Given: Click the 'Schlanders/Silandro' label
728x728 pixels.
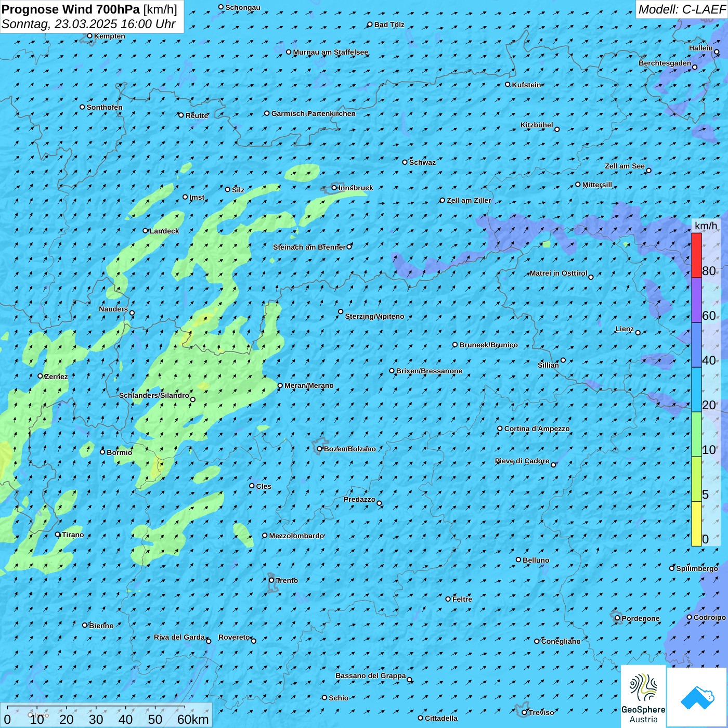Looking at the screenshot, I should 154,395.
